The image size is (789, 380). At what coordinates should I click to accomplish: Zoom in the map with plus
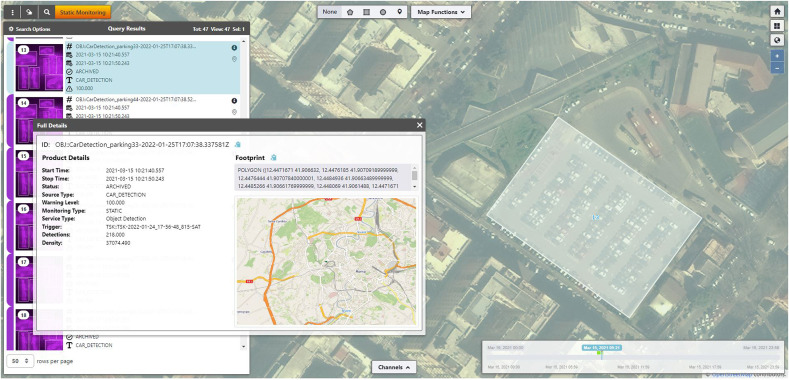click(777, 56)
